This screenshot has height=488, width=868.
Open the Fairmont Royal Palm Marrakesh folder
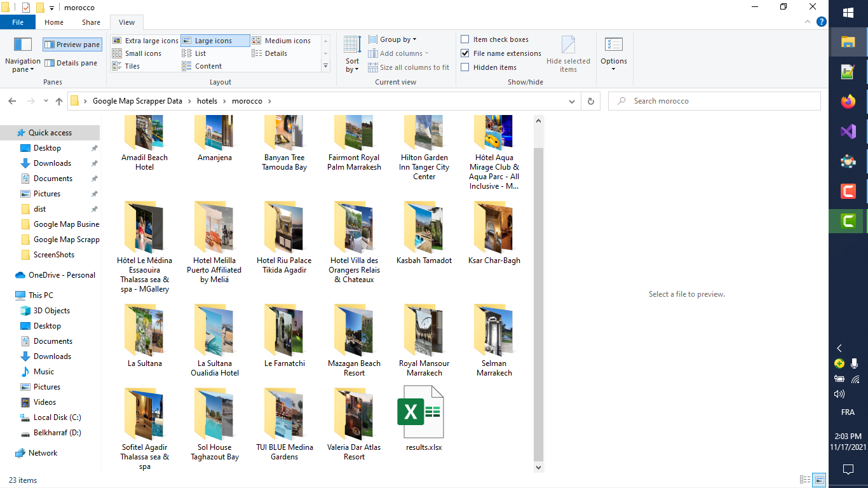(355, 143)
